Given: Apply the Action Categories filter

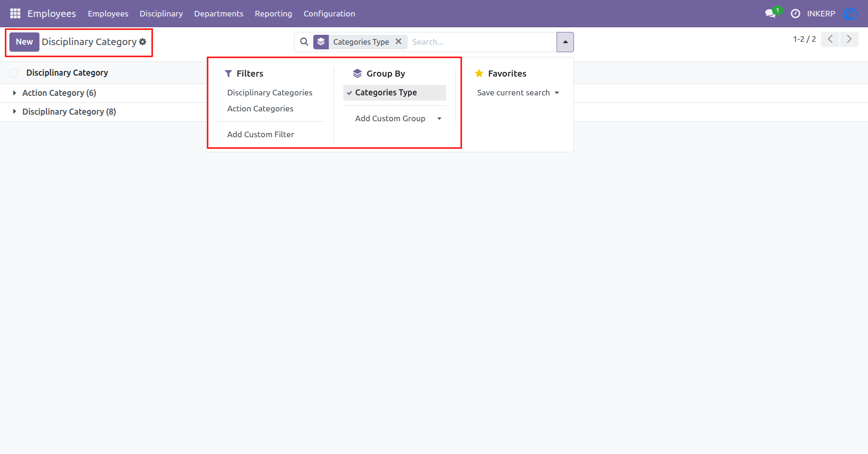Looking at the screenshot, I should tap(260, 109).
